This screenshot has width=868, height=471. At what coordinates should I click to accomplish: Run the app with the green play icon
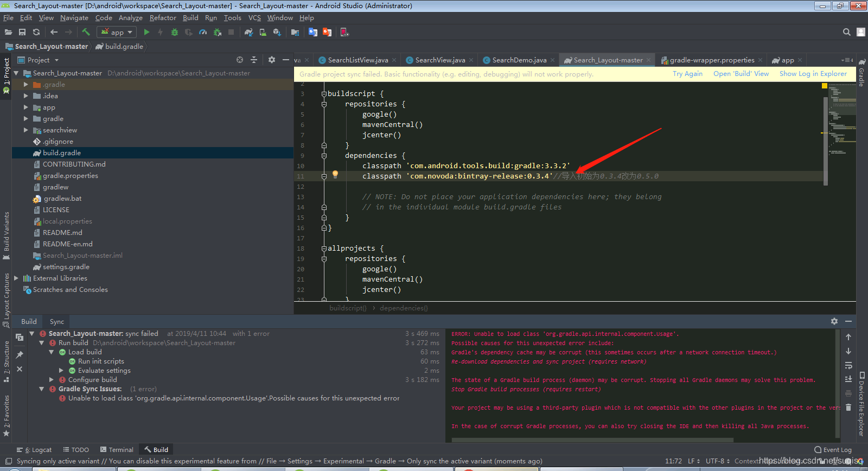146,32
